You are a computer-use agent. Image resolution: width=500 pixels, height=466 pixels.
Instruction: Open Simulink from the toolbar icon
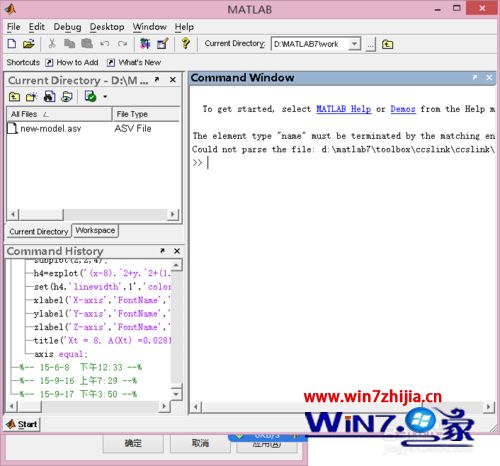click(x=145, y=44)
